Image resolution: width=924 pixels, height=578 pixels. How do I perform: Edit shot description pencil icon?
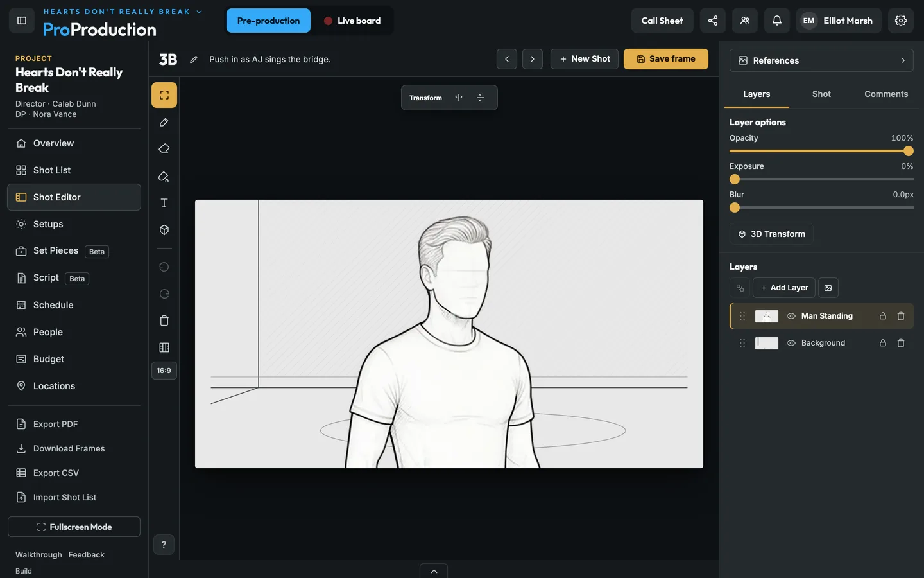coord(194,59)
